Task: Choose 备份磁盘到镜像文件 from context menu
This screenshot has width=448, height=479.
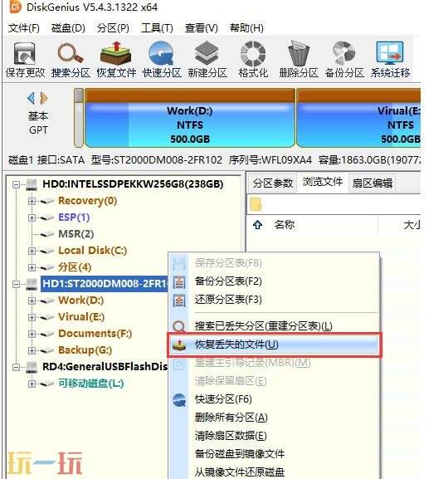Action: click(x=240, y=454)
